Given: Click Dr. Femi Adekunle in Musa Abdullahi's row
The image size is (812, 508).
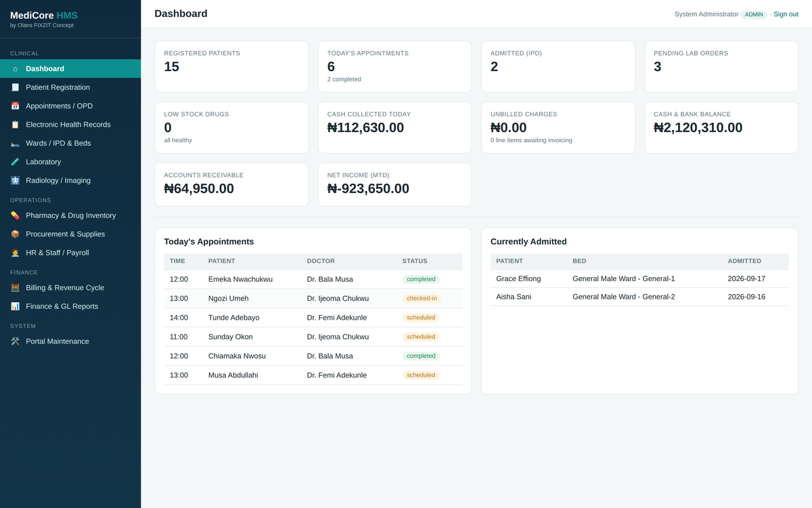Looking at the screenshot, I should tap(337, 375).
